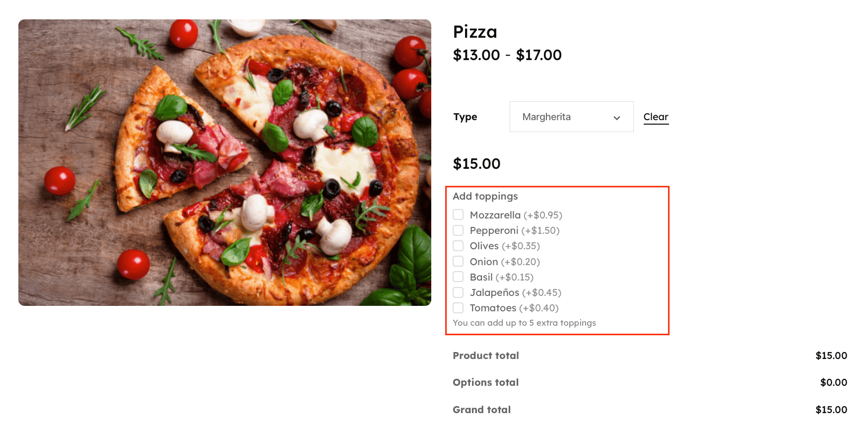Click the Type field label
868x430 pixels.
click(x=465, y=117)
